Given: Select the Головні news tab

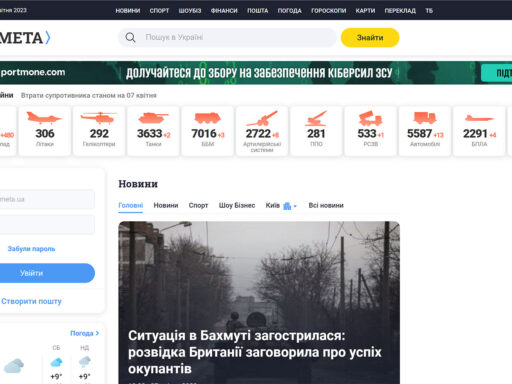Looking at the screenshot, I should 131,205.
